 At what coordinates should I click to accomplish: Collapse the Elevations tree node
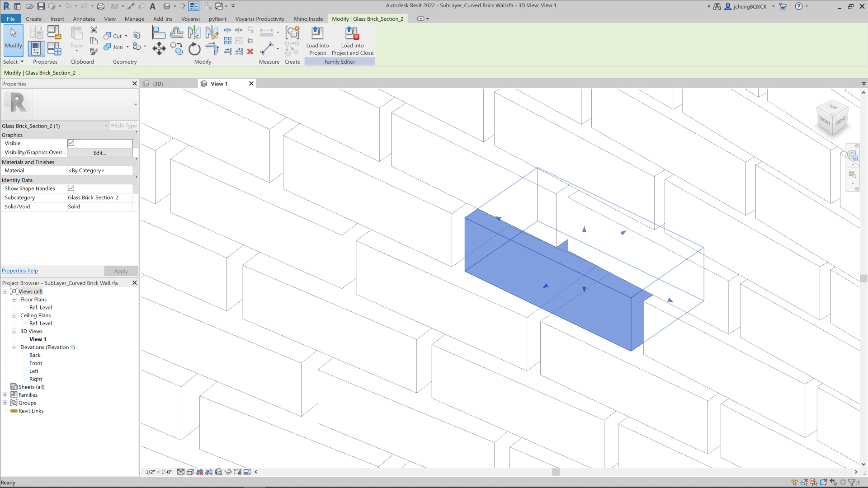[x=14, y=347]
